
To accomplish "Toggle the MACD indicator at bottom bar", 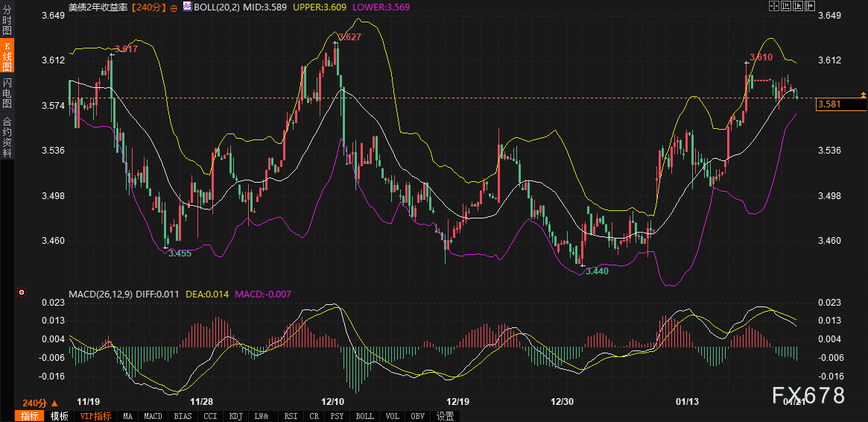I will pyautogui.click(x=153, y=416).
